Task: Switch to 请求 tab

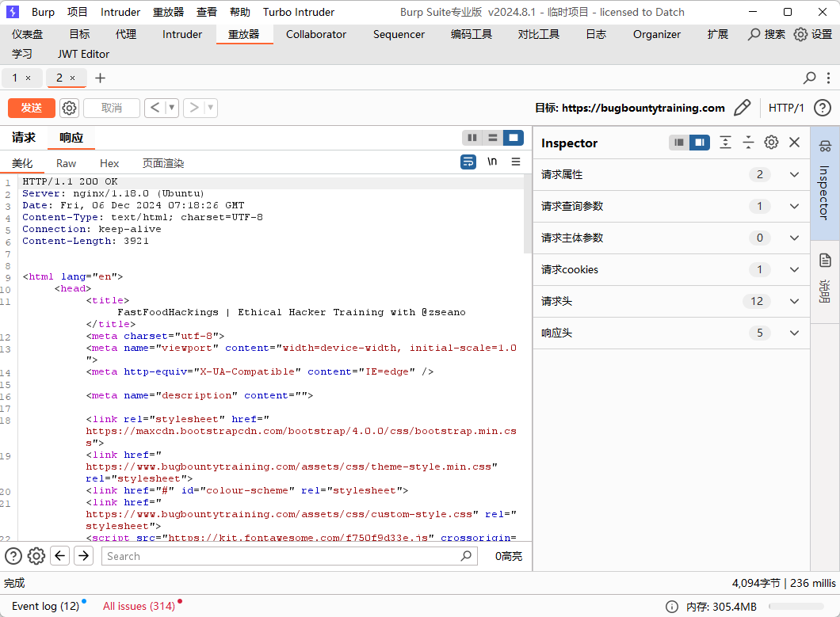Action: (x=24, y=138)
